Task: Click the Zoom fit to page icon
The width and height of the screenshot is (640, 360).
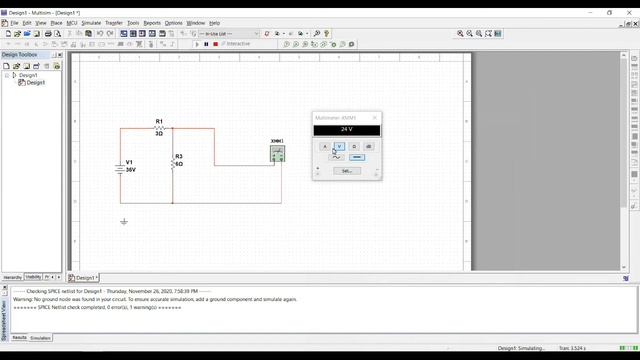Action: tap(489, 33)
